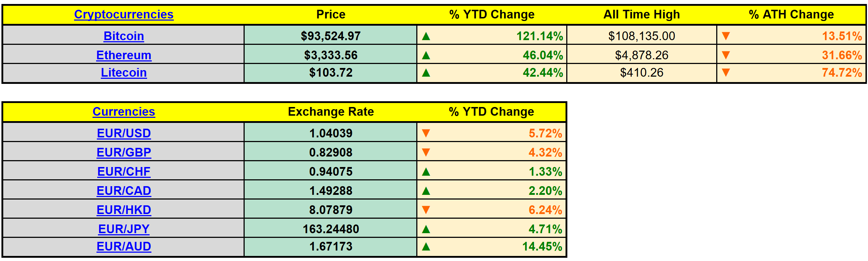Click EUR/CHF's green up arrow
Screen dimensions: 868x261
click(x=426, y=172)
